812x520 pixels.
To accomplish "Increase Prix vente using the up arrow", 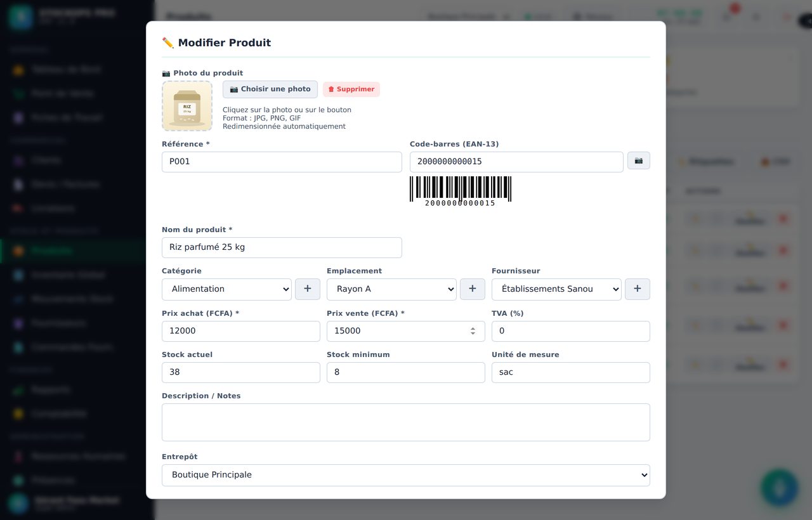I will 473,328.
